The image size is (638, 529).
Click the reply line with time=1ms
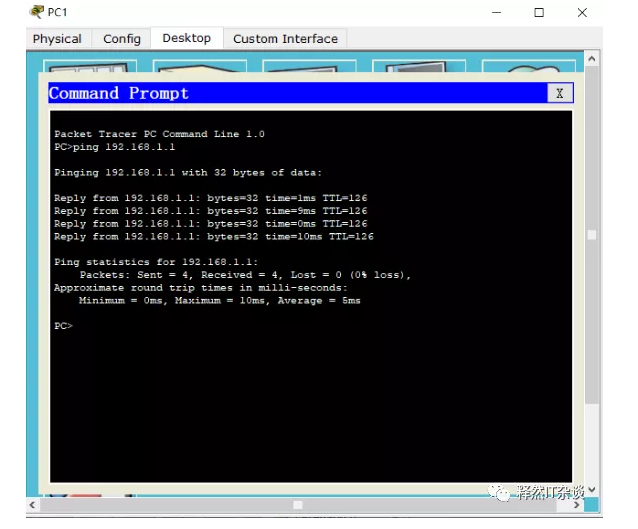pos(211,198)
